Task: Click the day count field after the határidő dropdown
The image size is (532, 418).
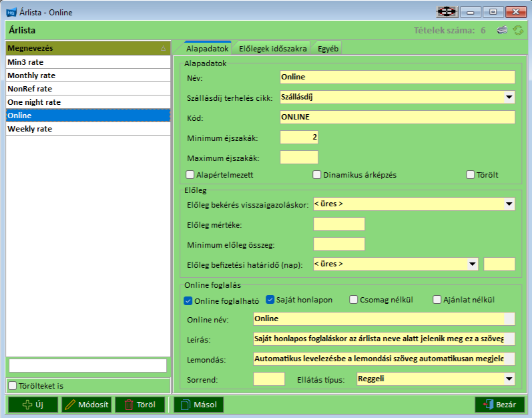Action: click(x=499, y=264)
